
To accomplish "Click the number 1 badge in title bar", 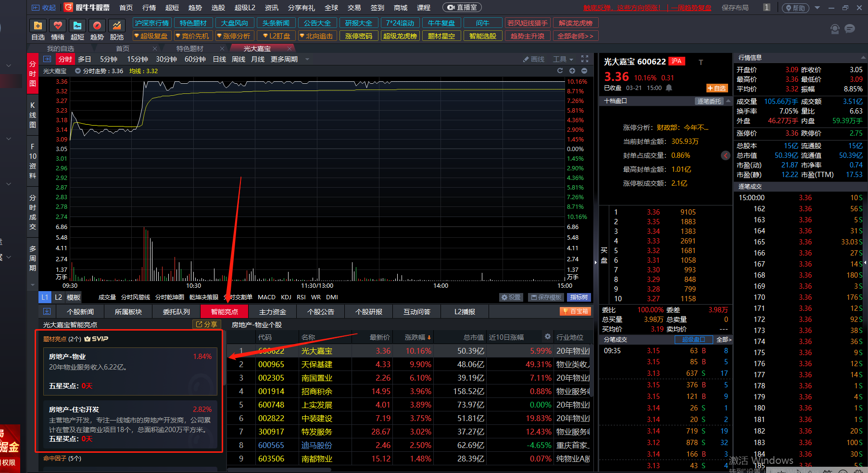I will pos(767,7).
